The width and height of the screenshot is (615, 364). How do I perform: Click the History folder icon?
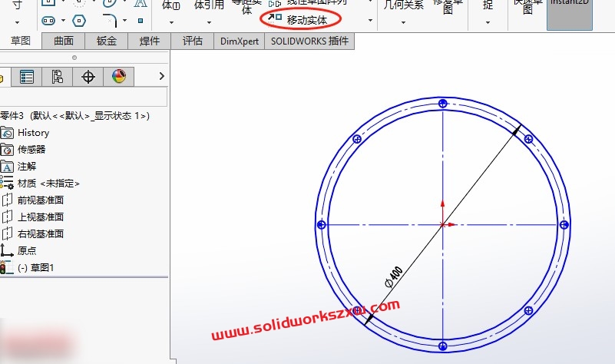tap(7, 133)
